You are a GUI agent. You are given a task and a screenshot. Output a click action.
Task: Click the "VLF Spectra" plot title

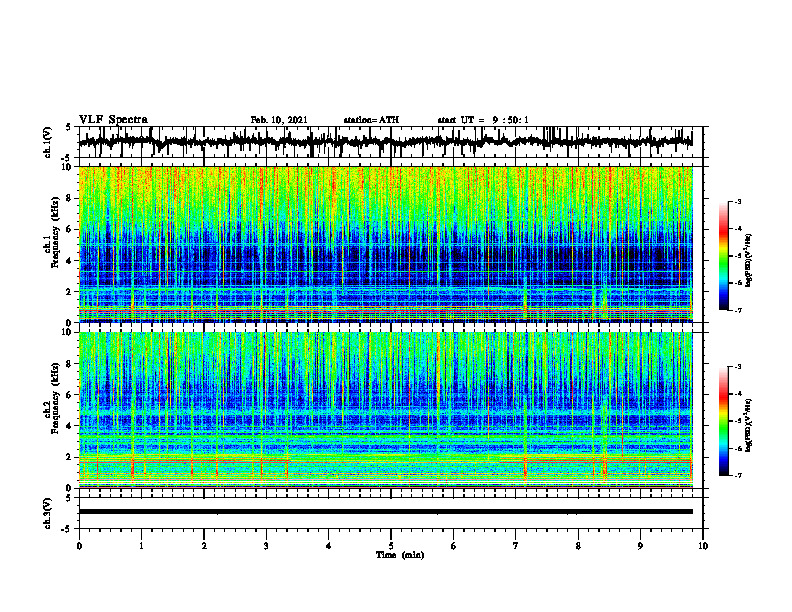click(x=113, y=120)
